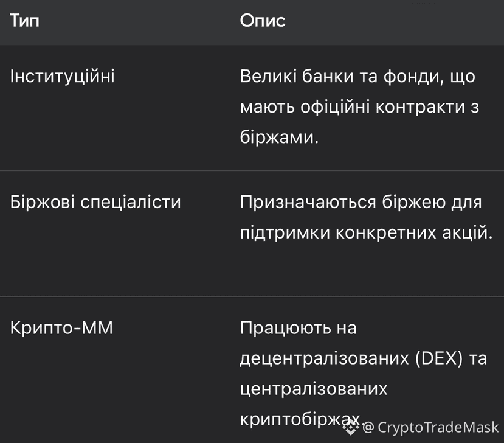The width and height of the screenshot is (504, 443).
Task: Click the '(DEX)' abbreviation
Action: [x=439, y=358]
